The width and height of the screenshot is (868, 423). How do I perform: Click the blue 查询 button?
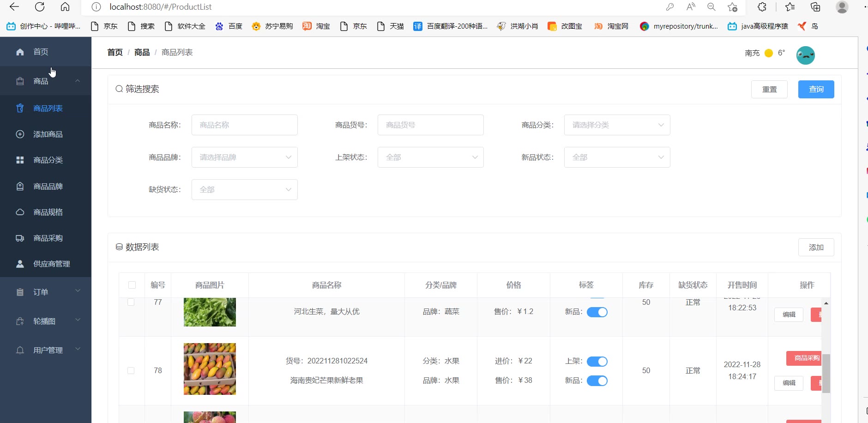click(x=816, y=89)
